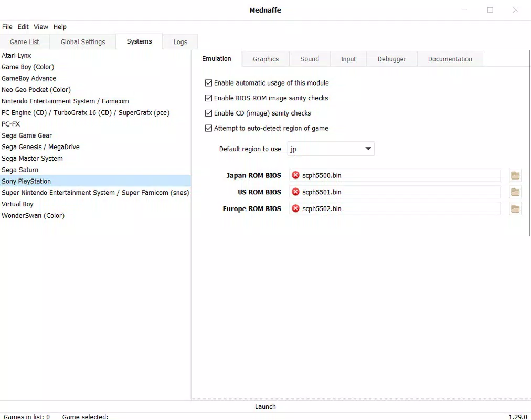Click the right panel vertical scrollbar
Screen dimensions: 531x420
click(529, 143)
